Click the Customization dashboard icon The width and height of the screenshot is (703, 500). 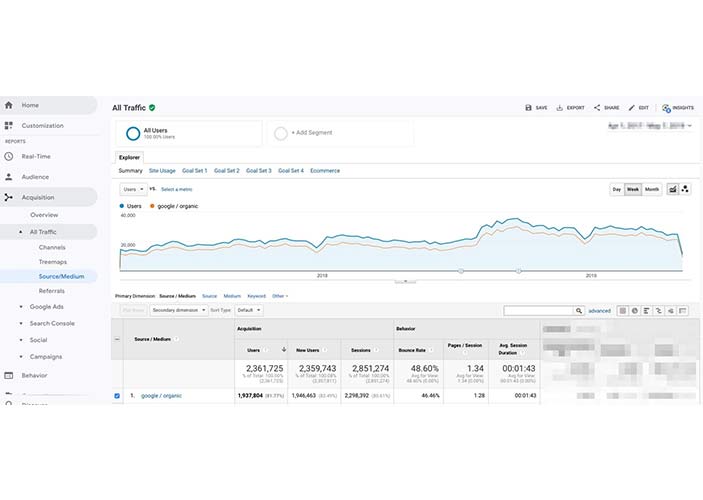(x=9, y=126)
